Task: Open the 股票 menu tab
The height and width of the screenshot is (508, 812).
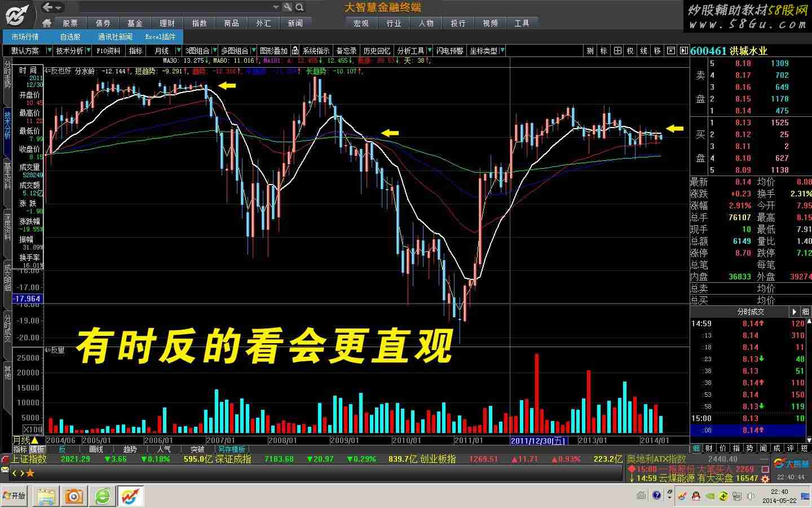Action: 70,23
